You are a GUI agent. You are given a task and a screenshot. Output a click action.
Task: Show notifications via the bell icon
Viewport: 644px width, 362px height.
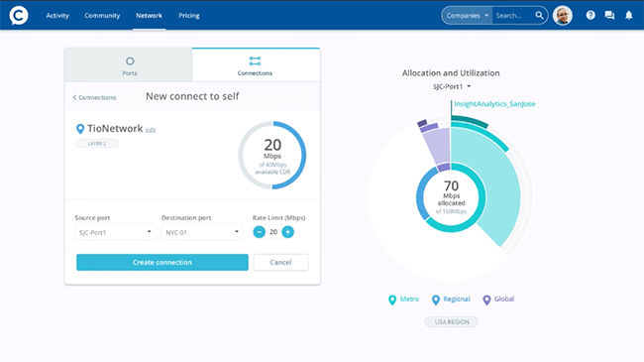629,15
